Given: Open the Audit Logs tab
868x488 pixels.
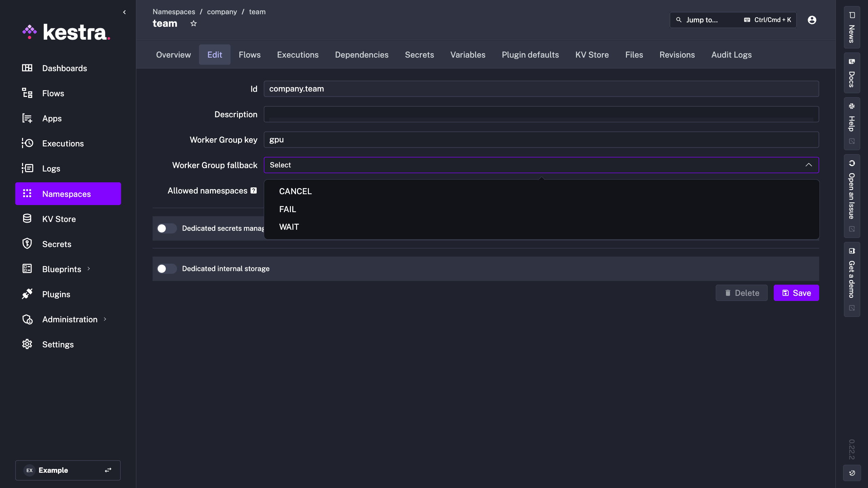Looking at the screenshot, I should click(x=731, y=55).
